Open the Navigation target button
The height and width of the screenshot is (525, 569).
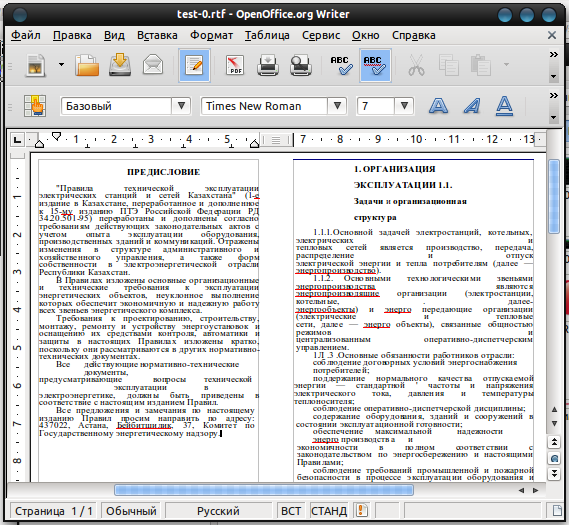pyautogui.click(x=554, y=458)
